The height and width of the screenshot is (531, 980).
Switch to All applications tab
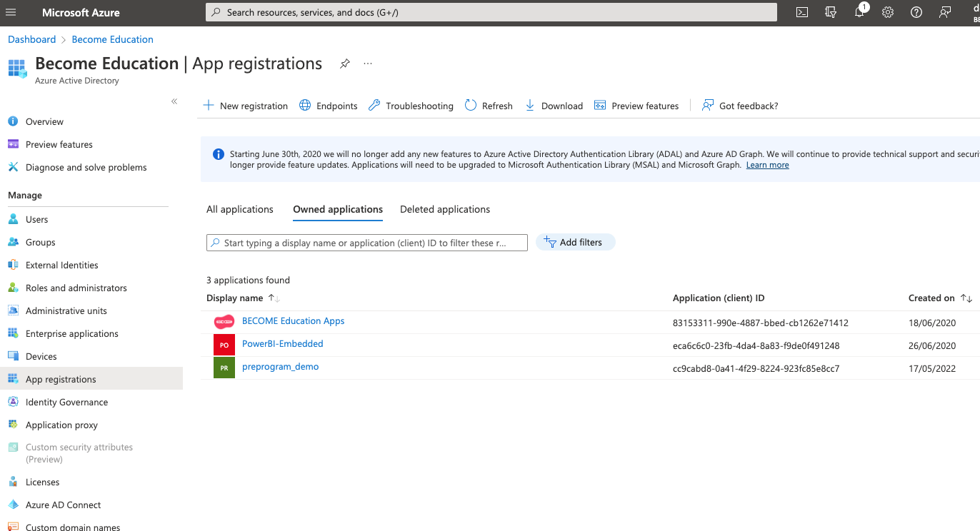(x=240, y=209)
